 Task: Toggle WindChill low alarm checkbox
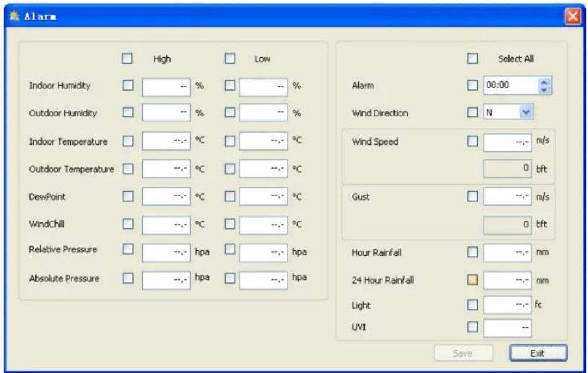pos(230,224)
